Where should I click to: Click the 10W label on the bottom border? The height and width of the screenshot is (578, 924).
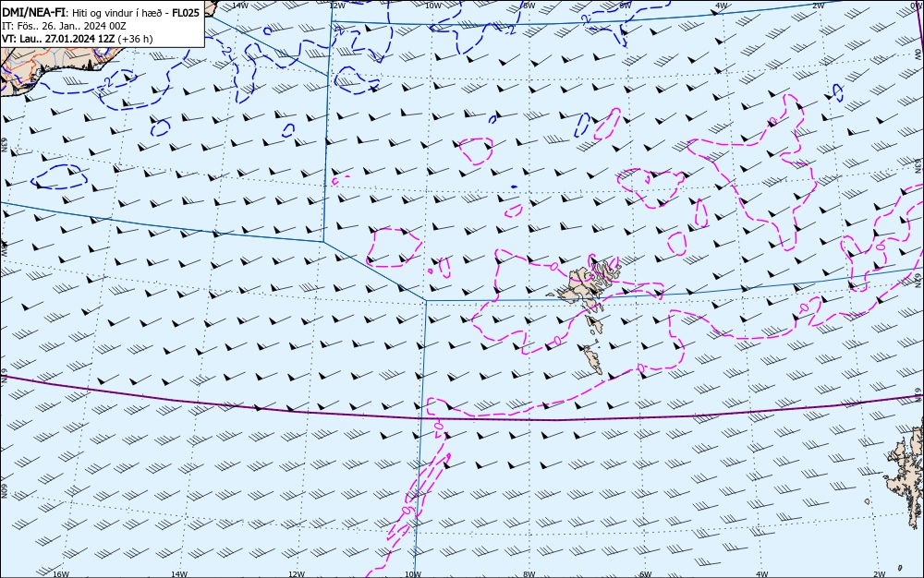point(413,574)
